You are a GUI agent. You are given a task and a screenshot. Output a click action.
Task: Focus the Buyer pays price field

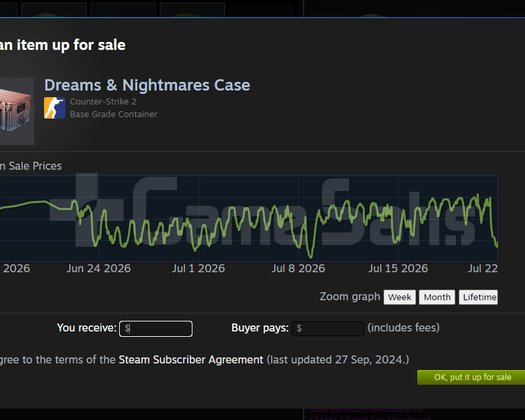[x=328, y=329]
